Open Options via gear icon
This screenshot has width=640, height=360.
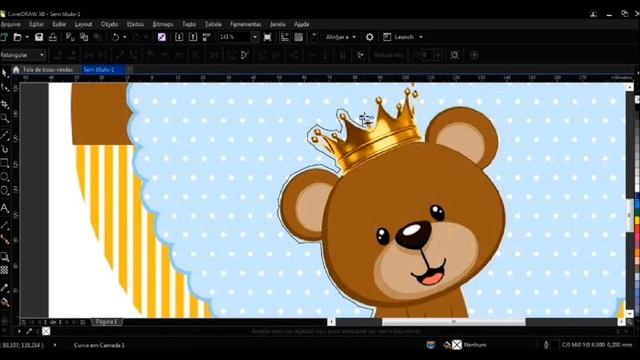click(369, 37)
